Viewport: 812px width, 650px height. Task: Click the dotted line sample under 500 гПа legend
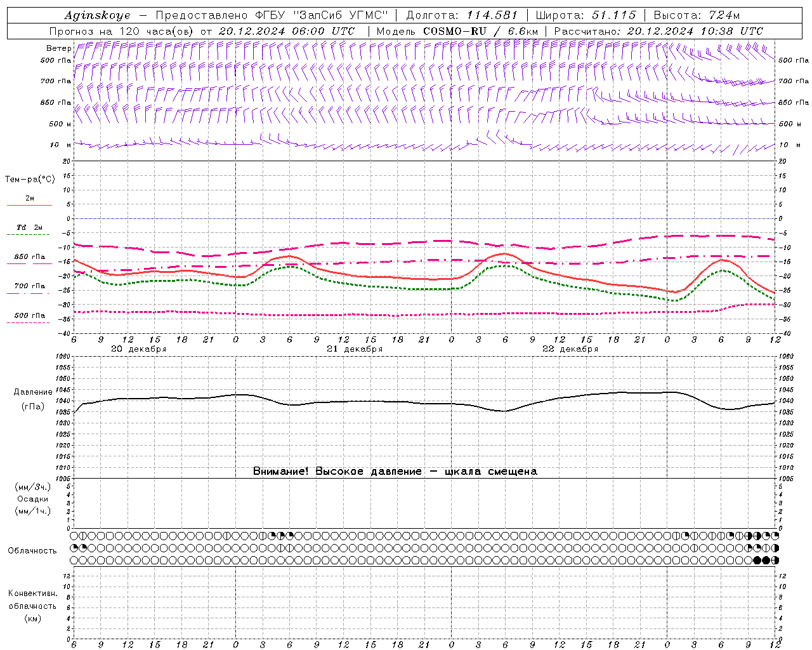[29, 322]
